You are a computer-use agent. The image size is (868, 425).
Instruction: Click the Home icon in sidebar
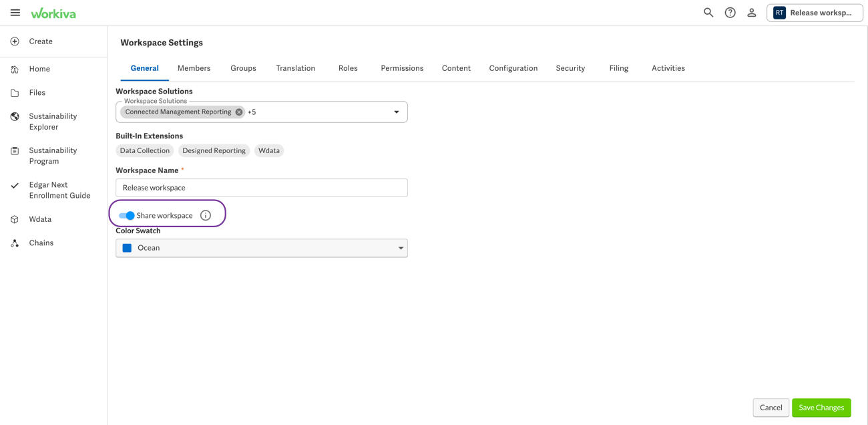pos(15,69)
